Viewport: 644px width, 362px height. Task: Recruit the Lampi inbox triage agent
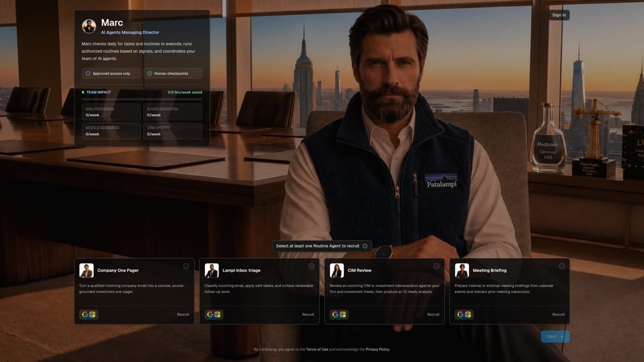[308, 314]
